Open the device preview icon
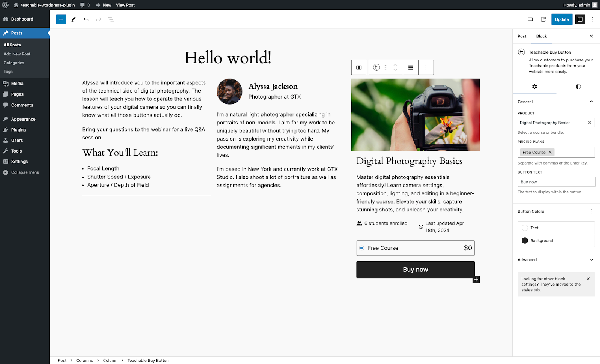The height and width of the screenshot is (364, 600). click(x=530, y=19)
